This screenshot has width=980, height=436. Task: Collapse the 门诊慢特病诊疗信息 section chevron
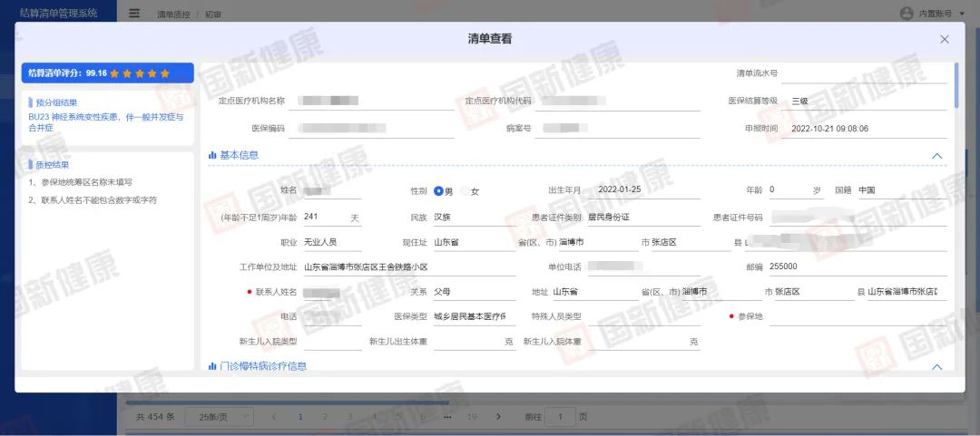point(936,367)
